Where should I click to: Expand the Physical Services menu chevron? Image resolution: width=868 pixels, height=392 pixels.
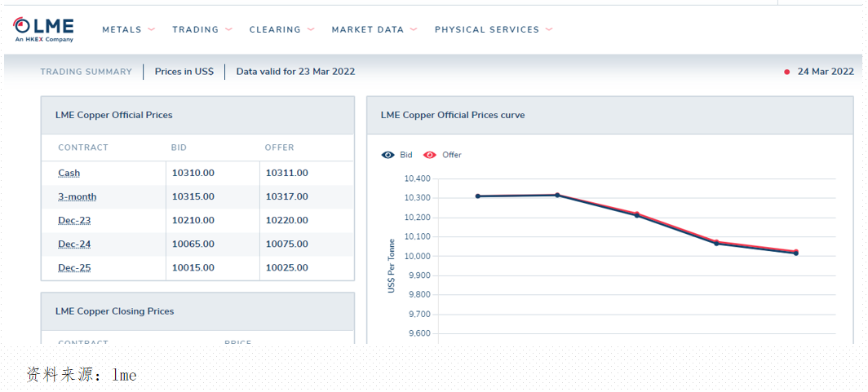548,29
